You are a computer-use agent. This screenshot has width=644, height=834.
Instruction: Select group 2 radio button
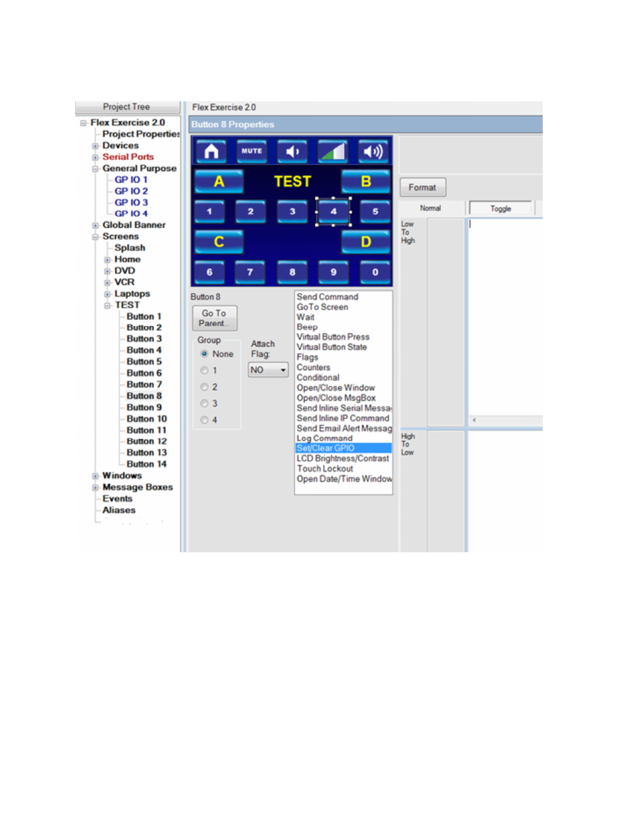click(x=204, y=387)
